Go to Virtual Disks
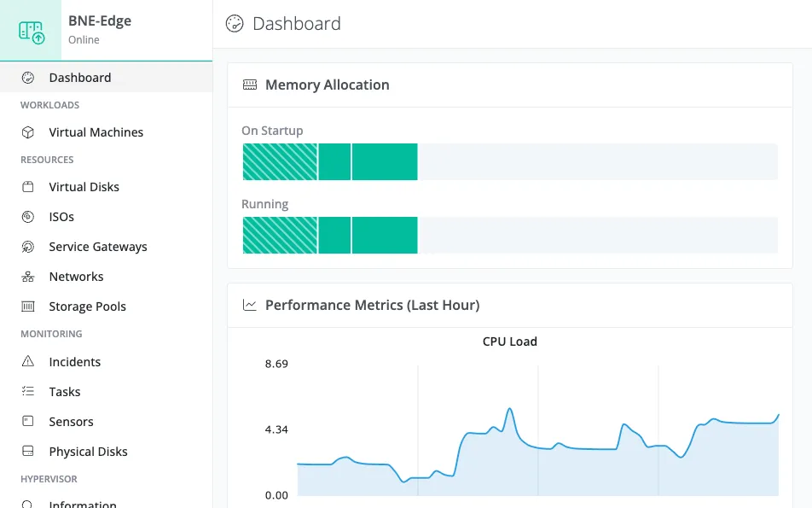Screen dimensions: 812x508 (106, 187)
